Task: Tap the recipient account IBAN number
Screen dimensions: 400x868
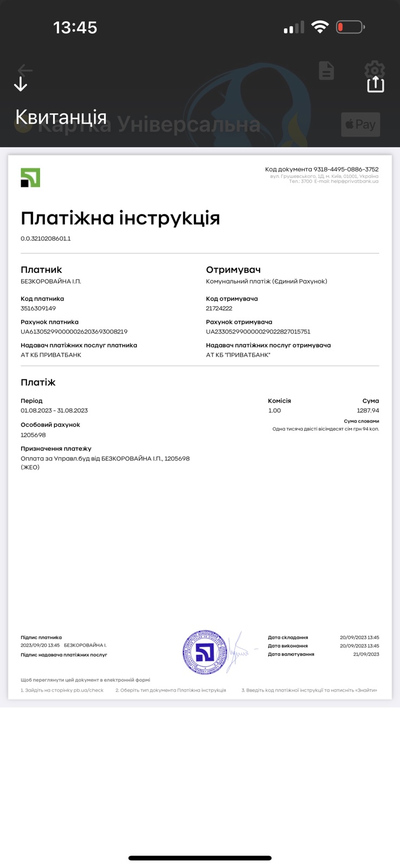Action: pos(258,331)
